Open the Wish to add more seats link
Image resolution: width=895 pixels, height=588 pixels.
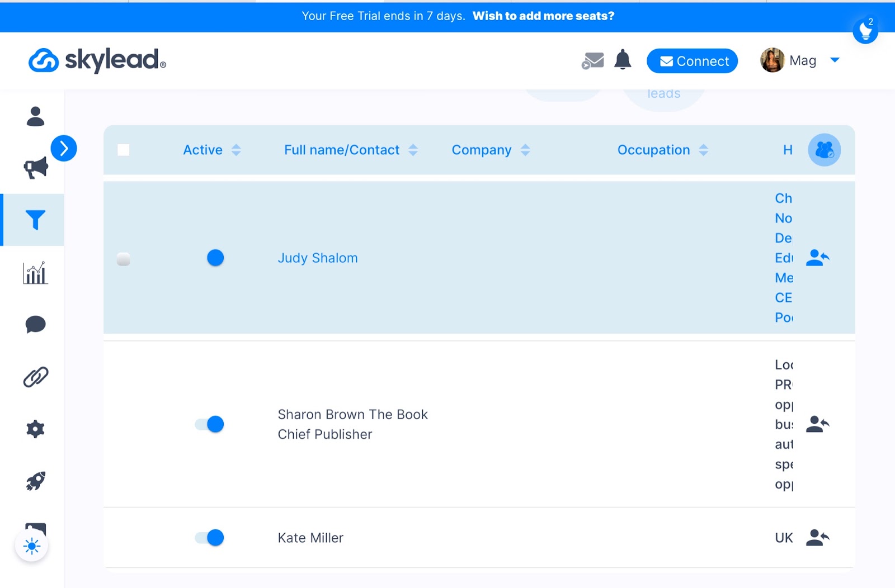point(543,16)
